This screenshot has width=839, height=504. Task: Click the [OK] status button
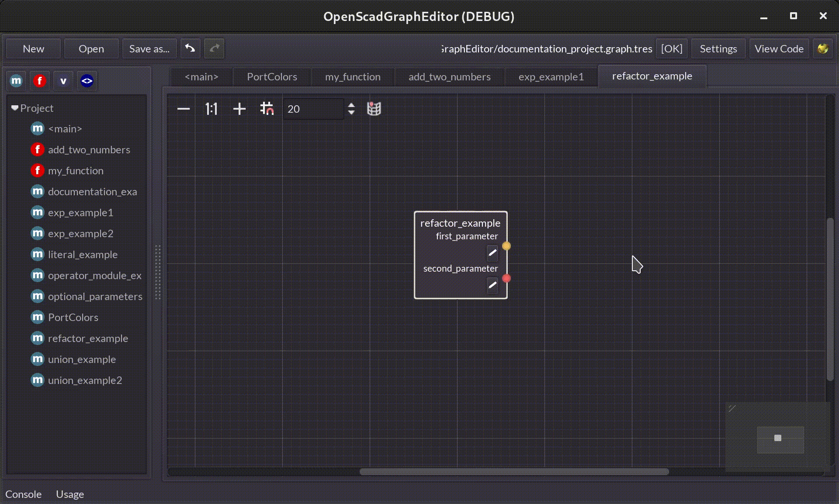coord(672,48)
